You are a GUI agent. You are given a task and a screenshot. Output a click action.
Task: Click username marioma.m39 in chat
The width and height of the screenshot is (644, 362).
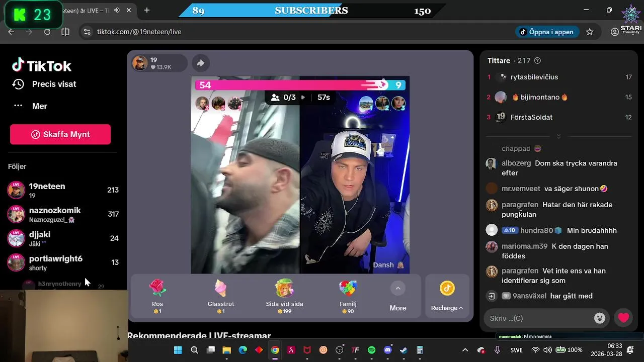pos(525,246)
